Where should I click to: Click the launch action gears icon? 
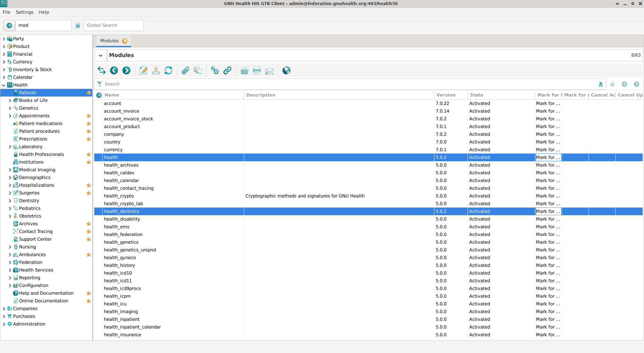(215, 70)
